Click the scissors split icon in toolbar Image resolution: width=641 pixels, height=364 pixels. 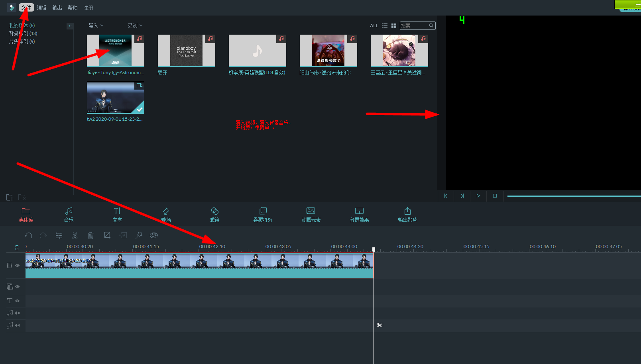(x=75, y=235)
